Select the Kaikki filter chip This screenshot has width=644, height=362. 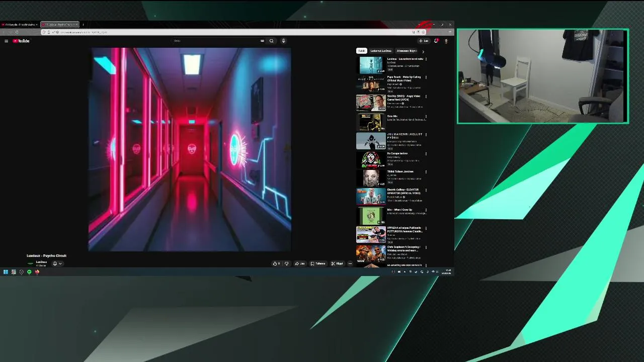361,51
